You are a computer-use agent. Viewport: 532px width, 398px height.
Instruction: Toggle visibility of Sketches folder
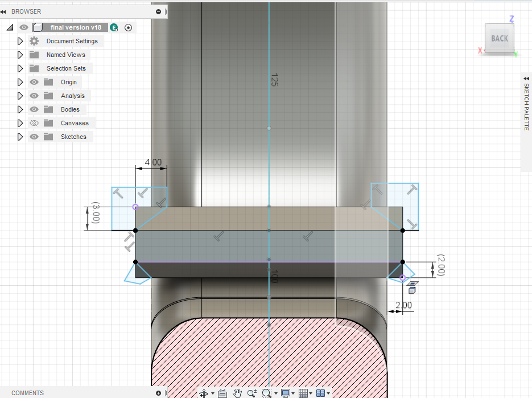[34, 137]
